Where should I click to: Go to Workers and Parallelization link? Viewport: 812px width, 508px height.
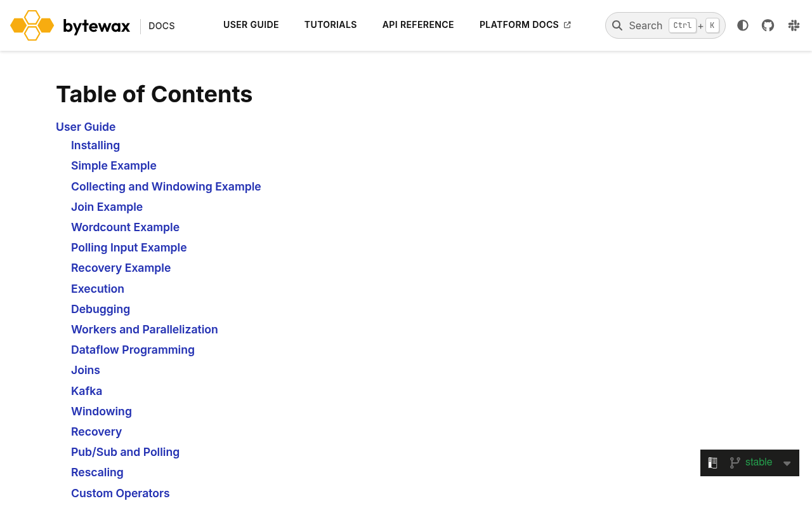click(x=145, y=330)
